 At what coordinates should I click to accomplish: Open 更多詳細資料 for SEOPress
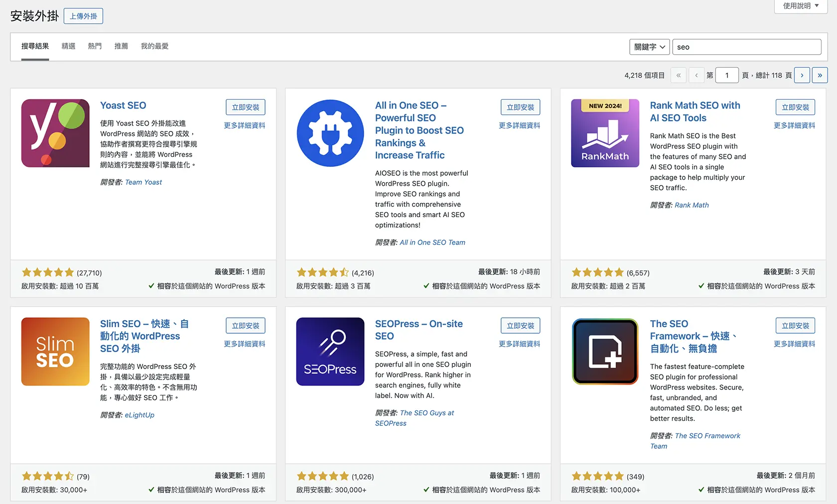tap(520, 344)
